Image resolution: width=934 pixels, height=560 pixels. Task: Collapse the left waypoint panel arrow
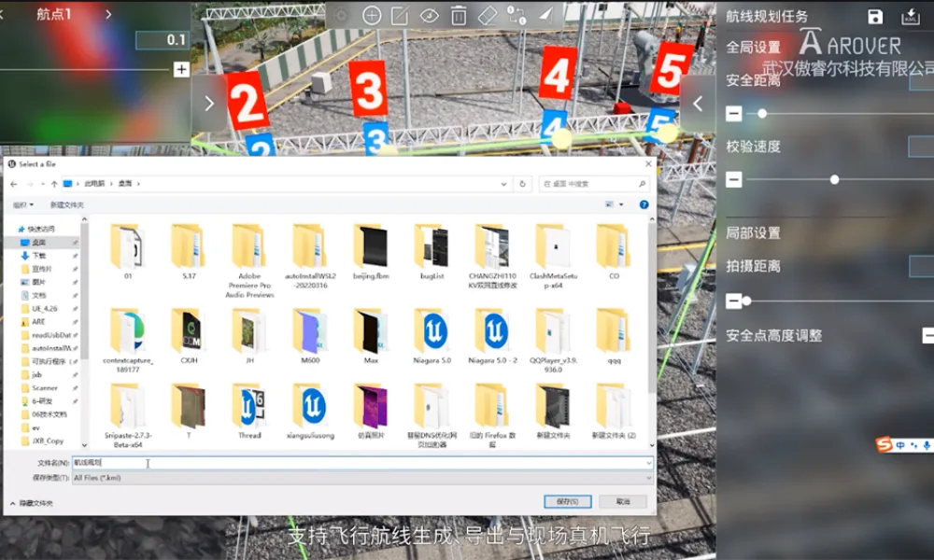209,104
